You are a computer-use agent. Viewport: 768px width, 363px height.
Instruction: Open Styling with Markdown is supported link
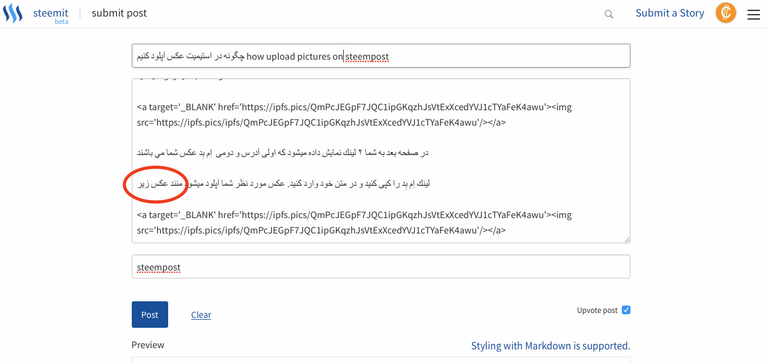click(551, 346)
